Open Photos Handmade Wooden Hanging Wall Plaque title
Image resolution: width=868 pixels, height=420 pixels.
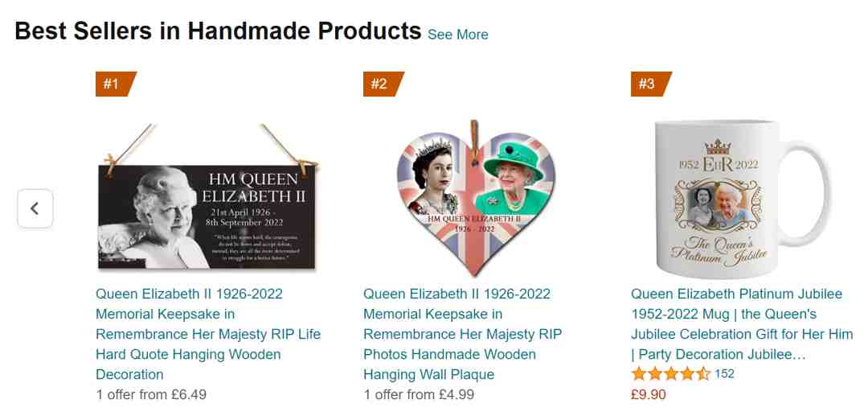coord(463,334)
